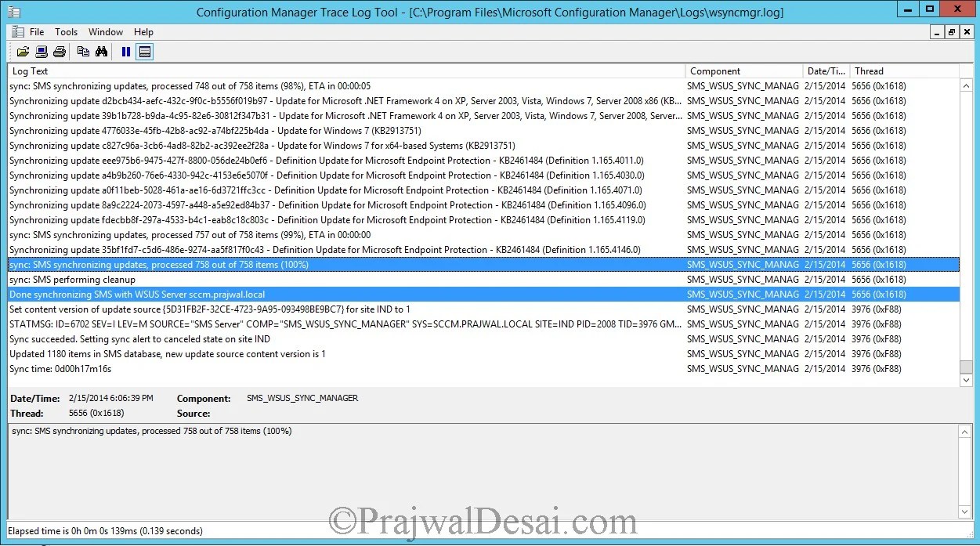The width and height of the screenshot is (980, 546).
Task: Open the File menu
Action: click(x=35, y=32)
